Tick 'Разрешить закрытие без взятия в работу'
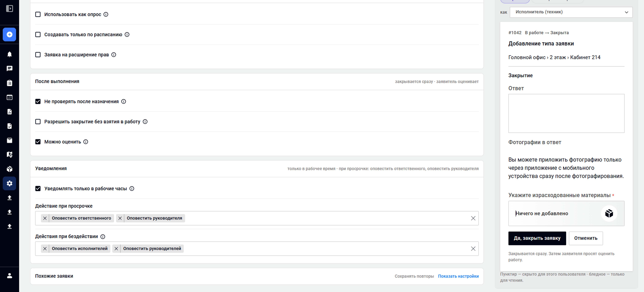644x292 pixels. 38,121
